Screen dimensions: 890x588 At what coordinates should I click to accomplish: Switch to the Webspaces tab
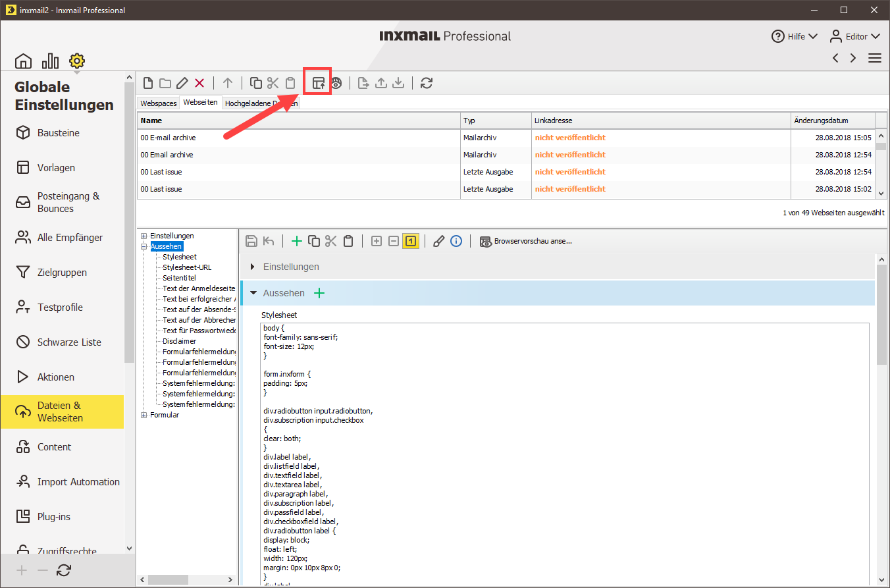(159, 103)
